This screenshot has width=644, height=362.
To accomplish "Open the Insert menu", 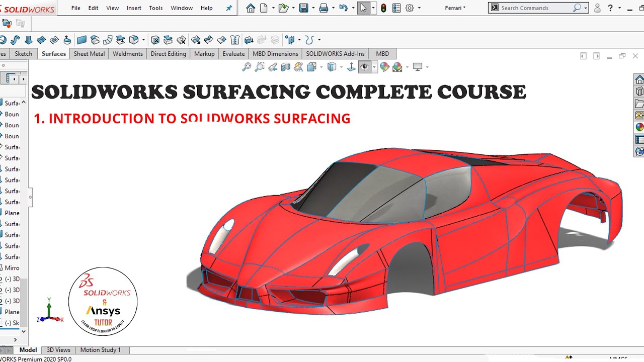I will point(134,8).
